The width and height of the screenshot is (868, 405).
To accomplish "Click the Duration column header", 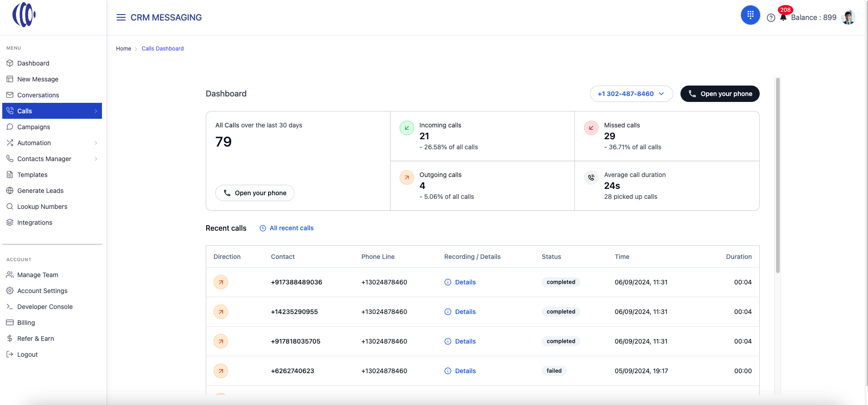I will (x=739, y=257).
